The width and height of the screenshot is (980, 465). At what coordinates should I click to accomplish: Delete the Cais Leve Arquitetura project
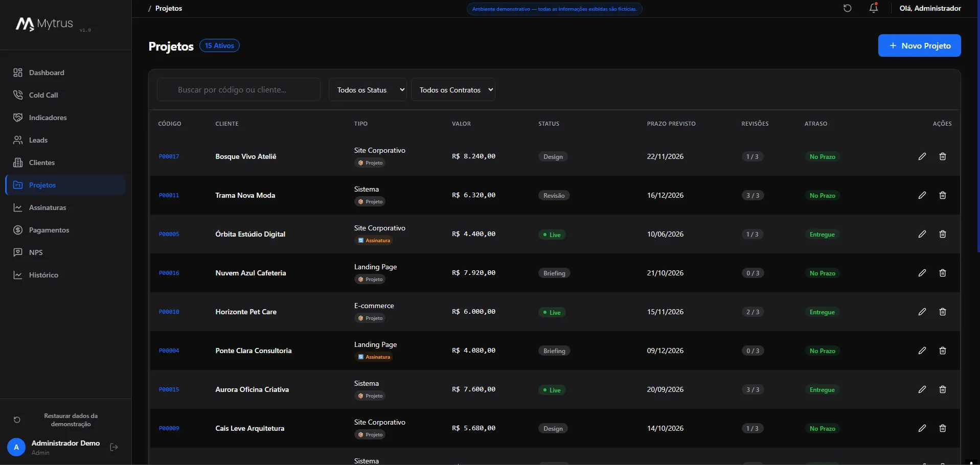click(x=943, y=428)
